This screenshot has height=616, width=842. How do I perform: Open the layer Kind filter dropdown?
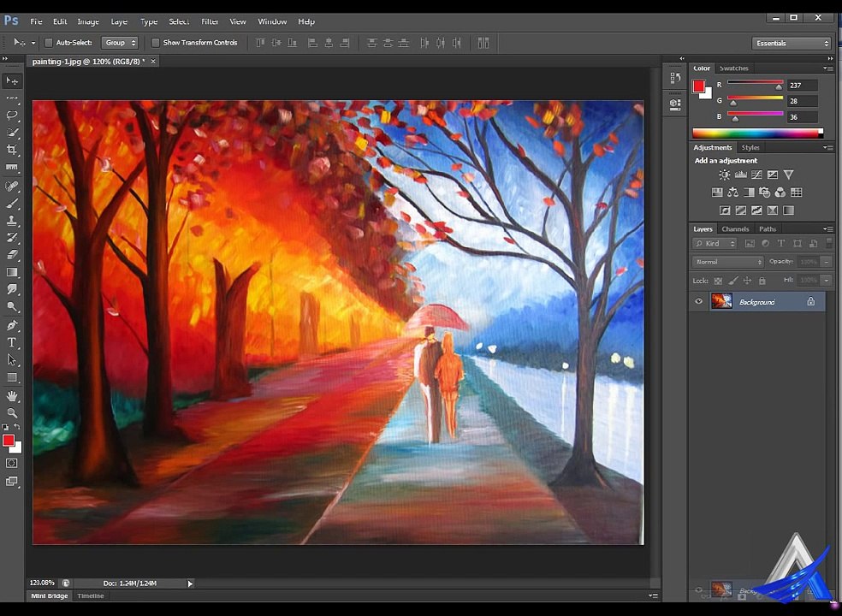pyautogui.click(x=715, y=243)
